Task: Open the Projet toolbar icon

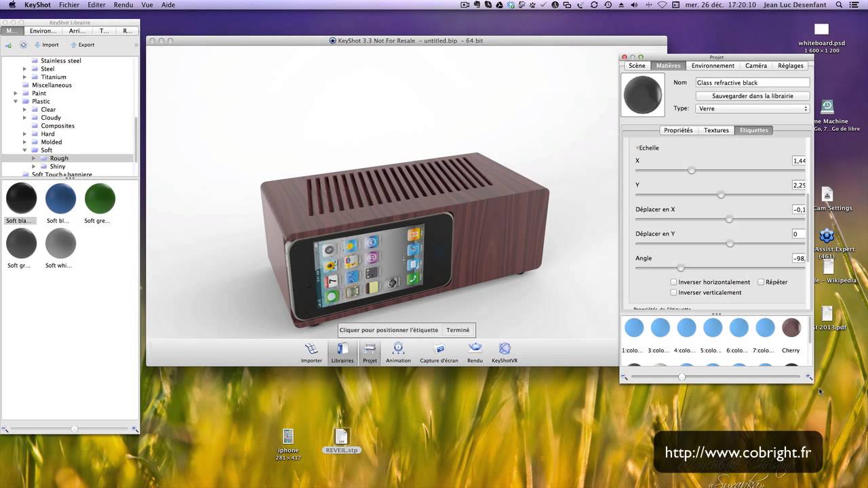Action: tap(370, 352)
